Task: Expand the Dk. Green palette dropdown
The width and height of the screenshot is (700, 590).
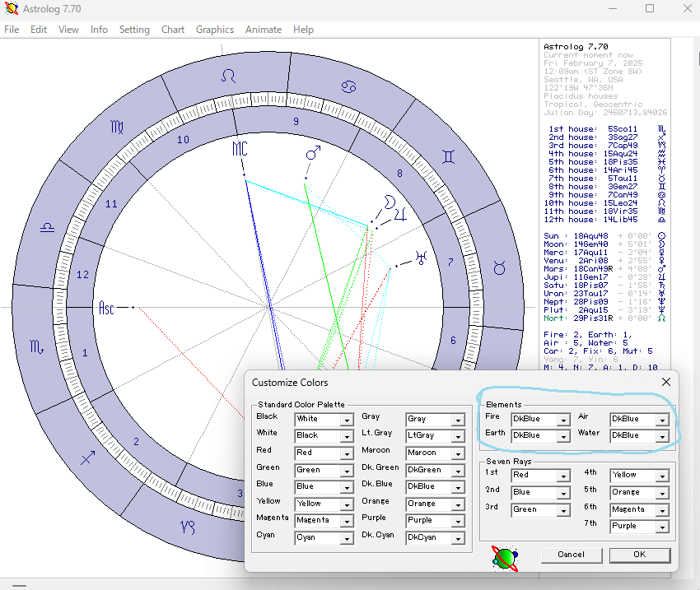Action: 458,472
